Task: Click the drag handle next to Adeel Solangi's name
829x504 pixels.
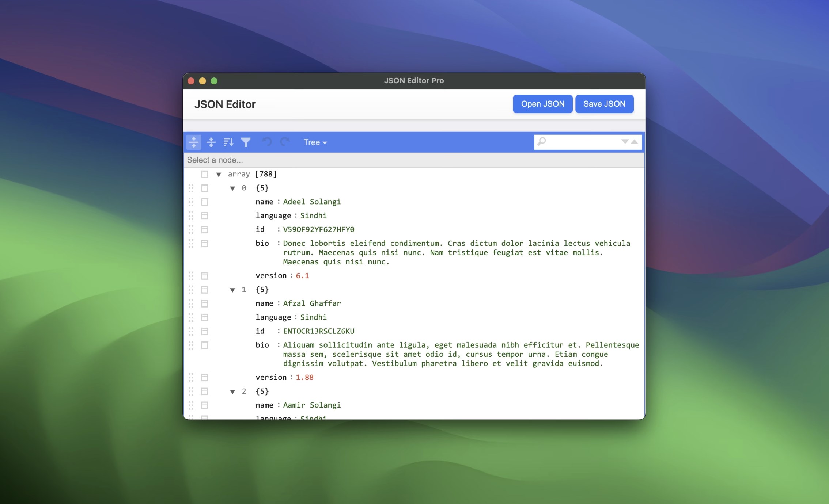Action: [x=191, y=201]
